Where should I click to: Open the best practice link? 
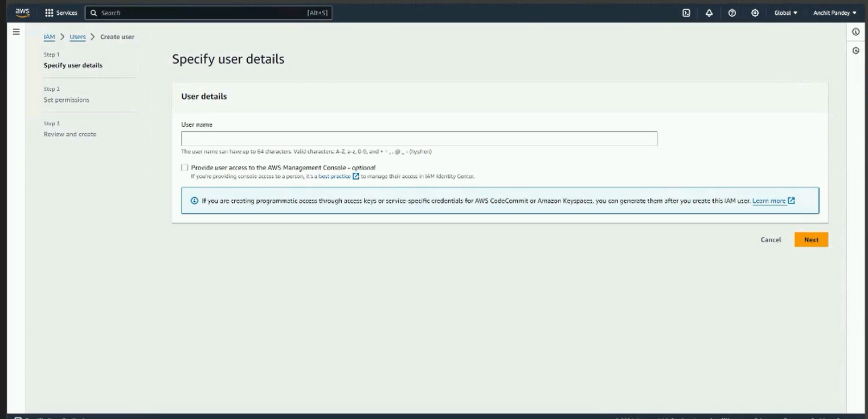tap(334, 176)
